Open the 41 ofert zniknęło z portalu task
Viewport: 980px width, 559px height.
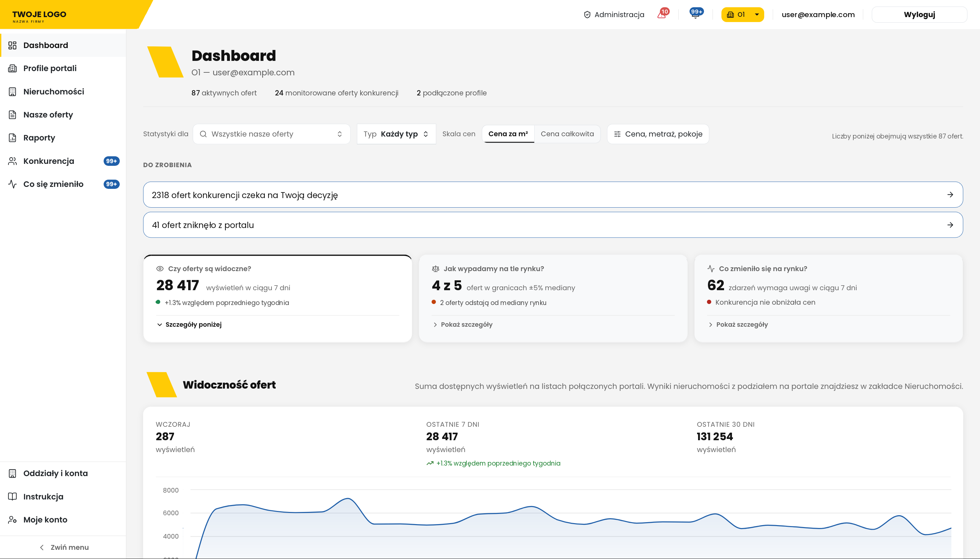(553, 225)
